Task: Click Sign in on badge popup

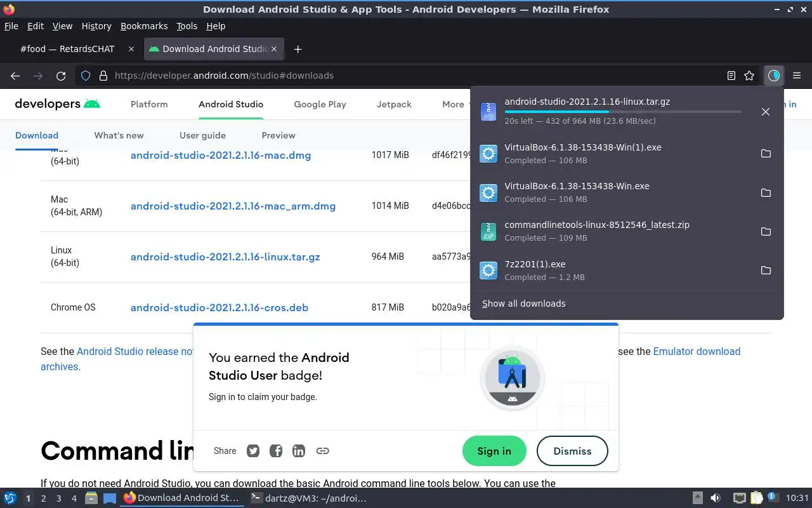Action: [x=494, y=451]
